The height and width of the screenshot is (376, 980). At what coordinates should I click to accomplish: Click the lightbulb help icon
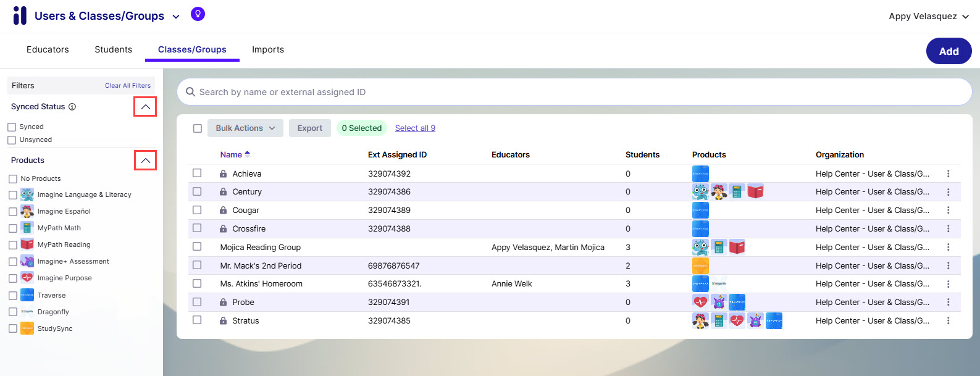(198, 14)
